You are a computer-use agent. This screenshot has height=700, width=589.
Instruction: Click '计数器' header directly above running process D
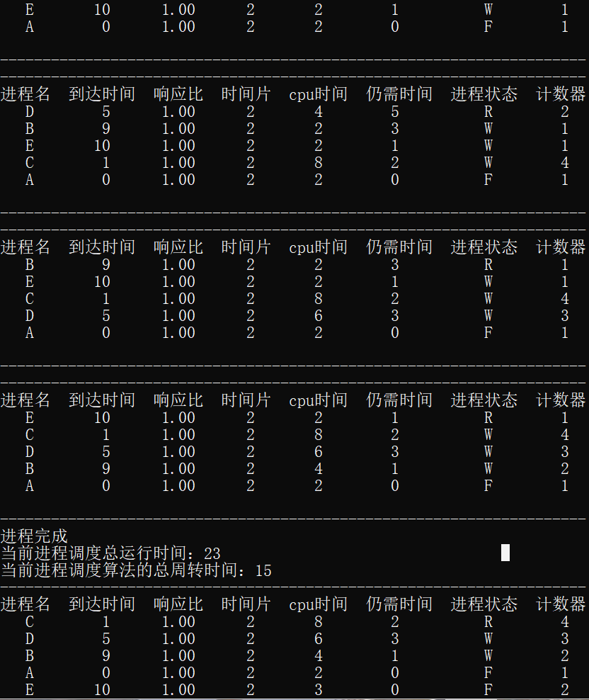561,94
